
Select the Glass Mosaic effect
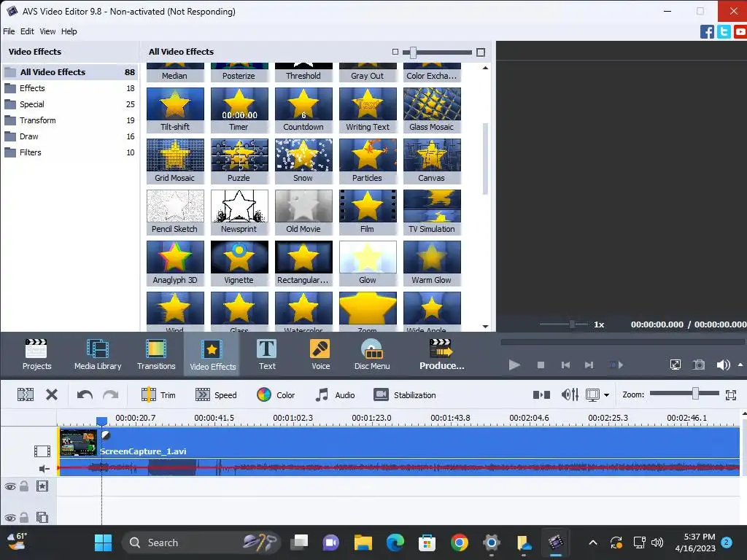[x=432, y=110]
